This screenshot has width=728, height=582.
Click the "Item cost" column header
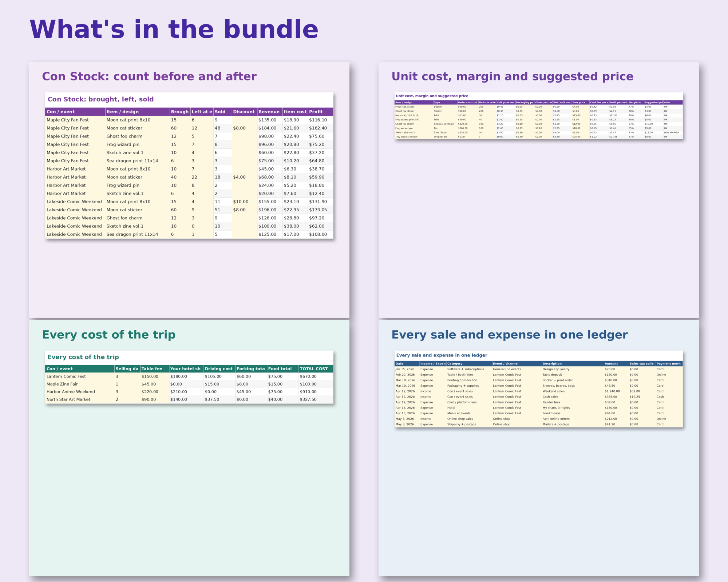click(295, 112)
